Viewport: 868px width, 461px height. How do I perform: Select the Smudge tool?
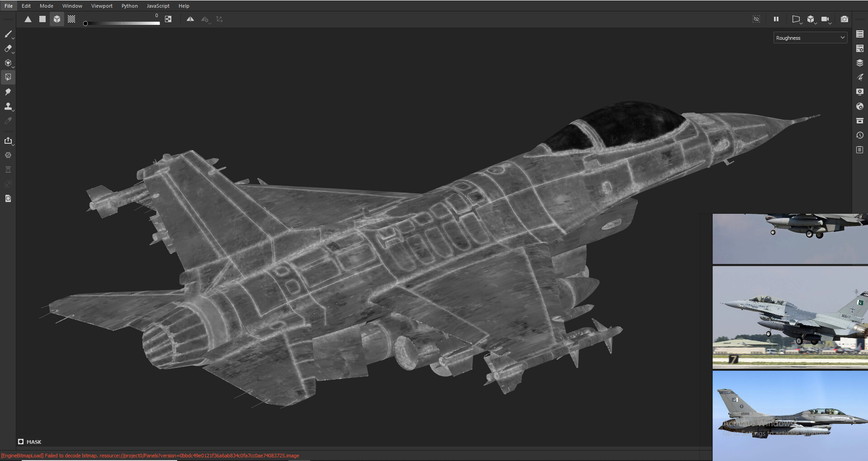(x=8, y=92)
